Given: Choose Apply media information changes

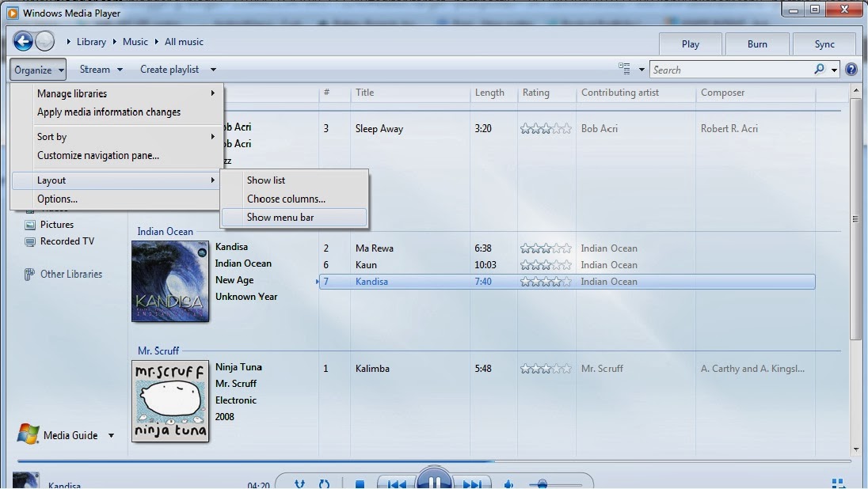Looking at the screenshot, I should (x=116, y=112).
